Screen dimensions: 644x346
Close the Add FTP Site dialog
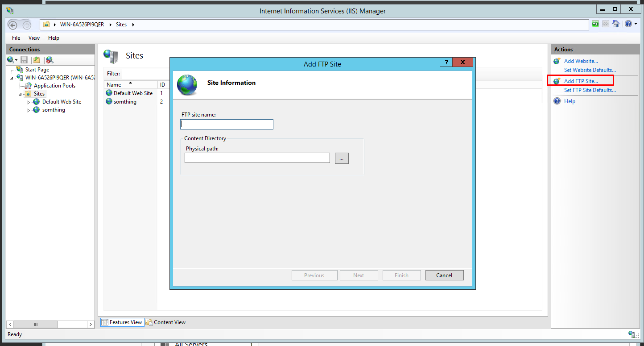pyautogui.click(x=463, y=63)
